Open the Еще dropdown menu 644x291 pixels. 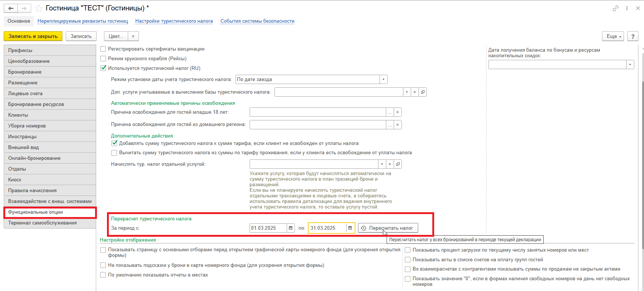click(613, 36)
